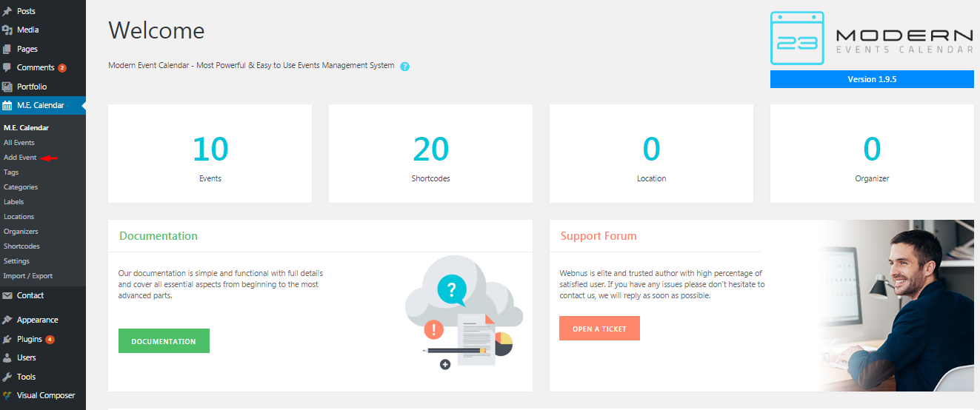
Task: Click the Location count card showing 0
Action: (651, 153)
